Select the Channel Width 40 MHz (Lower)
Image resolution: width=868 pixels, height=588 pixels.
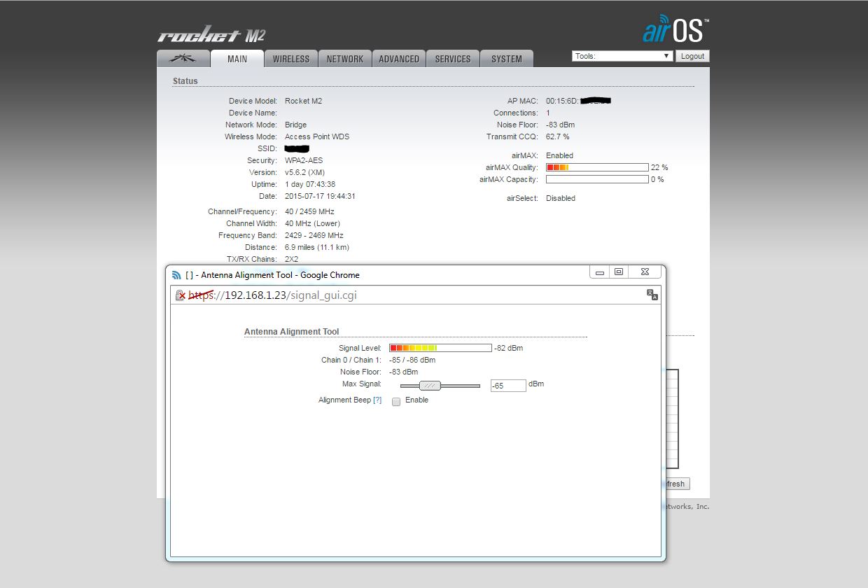(x=312, y=223)
